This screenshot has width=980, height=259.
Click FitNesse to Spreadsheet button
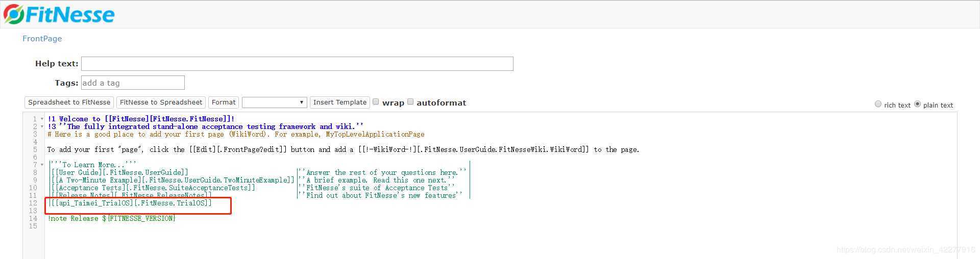tap(161, 102)
